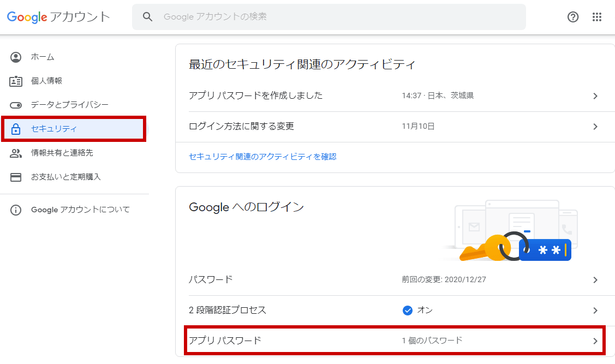The image size is (615, 364).
Task: Click the セキュリティ lock icon
Action: point(16,129)
